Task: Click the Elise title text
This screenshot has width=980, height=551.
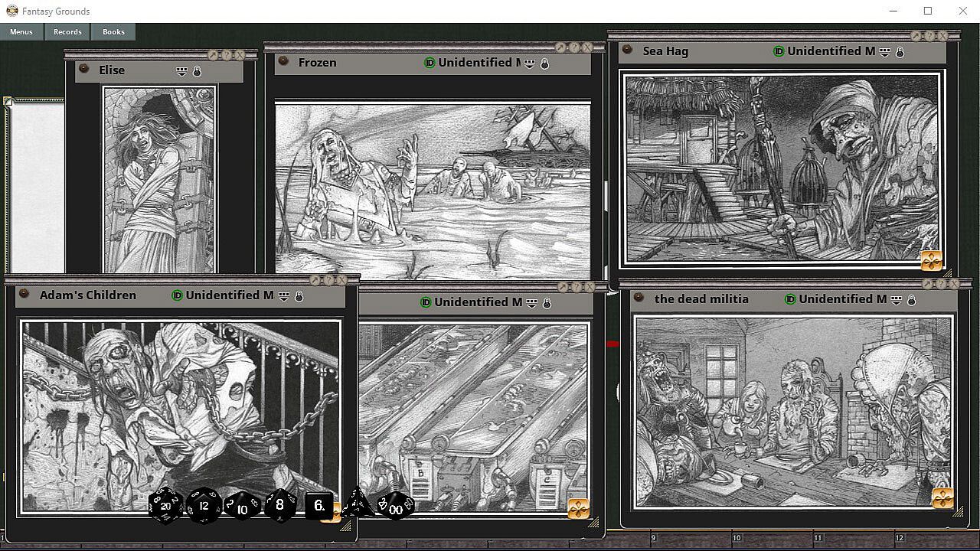Action: 112,70
